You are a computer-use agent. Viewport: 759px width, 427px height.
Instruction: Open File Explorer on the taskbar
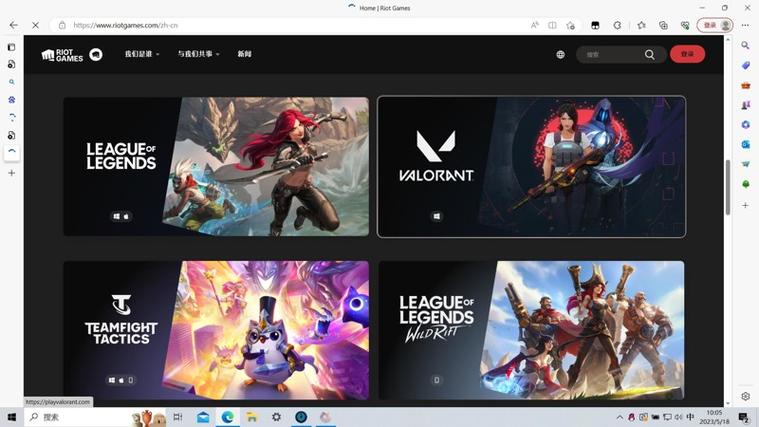(252, 417)
